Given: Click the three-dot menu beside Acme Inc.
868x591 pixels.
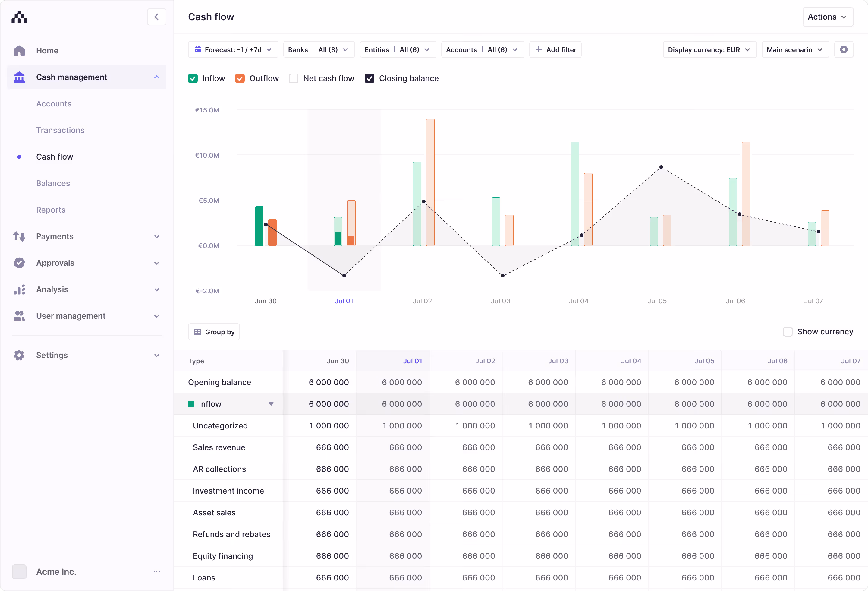Looking at the screenshot, I should (x=156, y=572).
